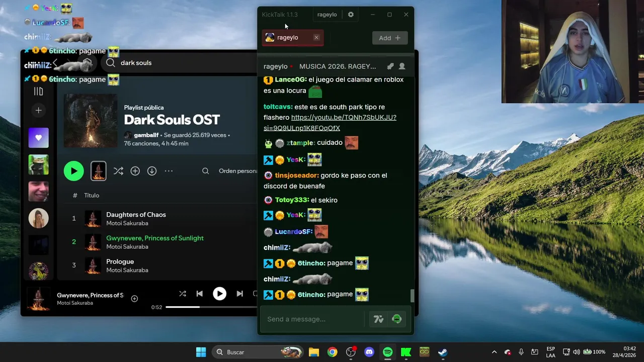This screenshot has height=362, width=644.
Task: Show chat users list icon
Action: point(402,66)
